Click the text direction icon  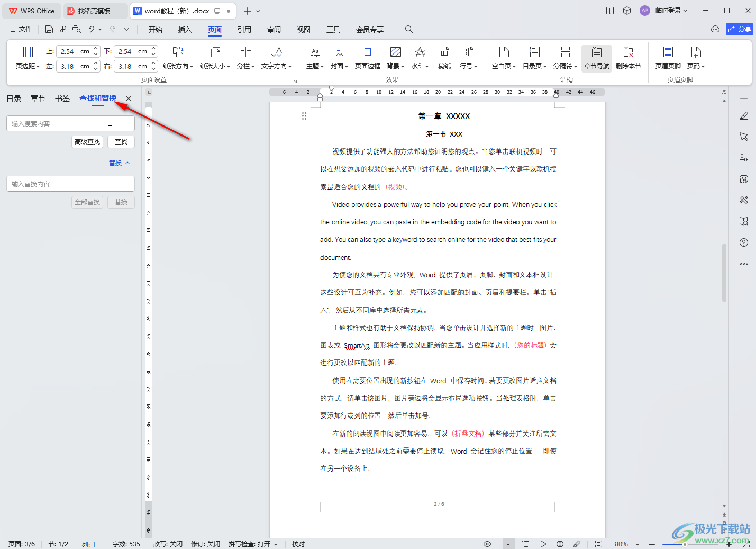(x=276, y=52)
